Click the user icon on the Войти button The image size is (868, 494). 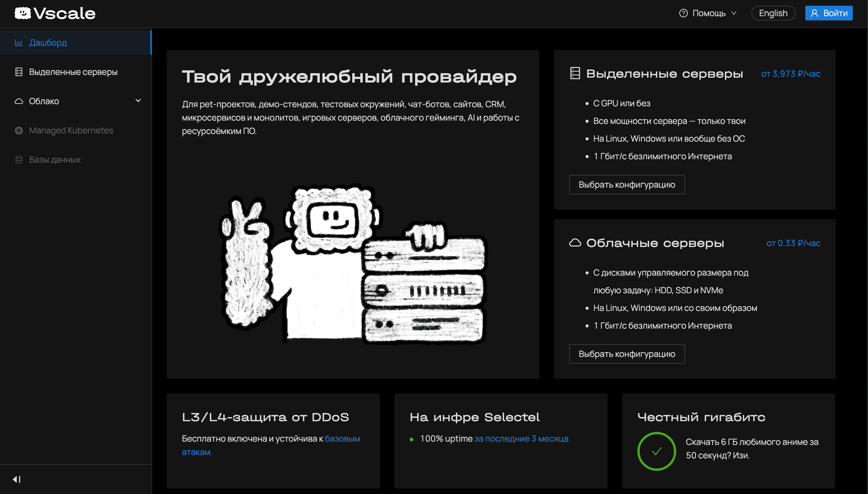tap(815, 13)
